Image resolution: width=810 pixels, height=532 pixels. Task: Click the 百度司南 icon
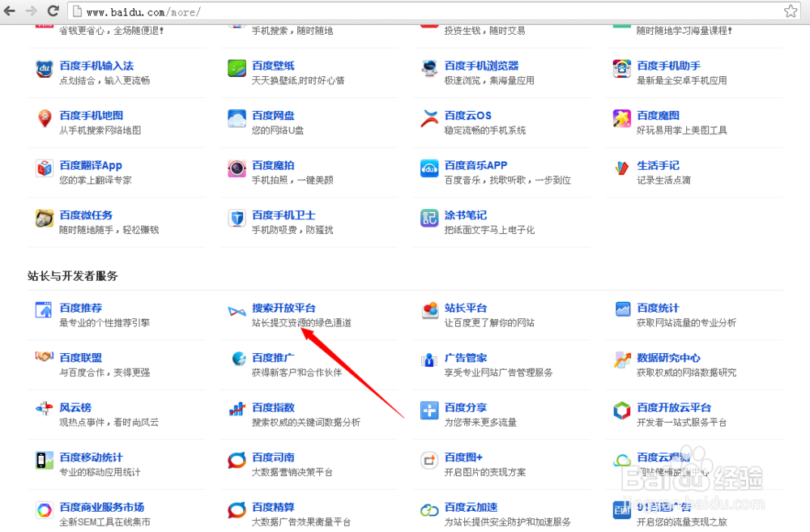[237, 460]
